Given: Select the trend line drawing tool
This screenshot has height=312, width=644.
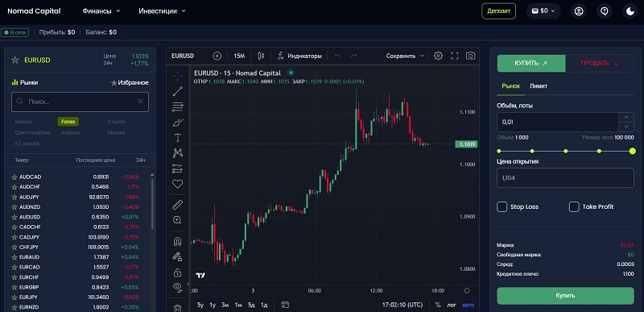Looking at the screenshot, I should (x=177, y=91).
